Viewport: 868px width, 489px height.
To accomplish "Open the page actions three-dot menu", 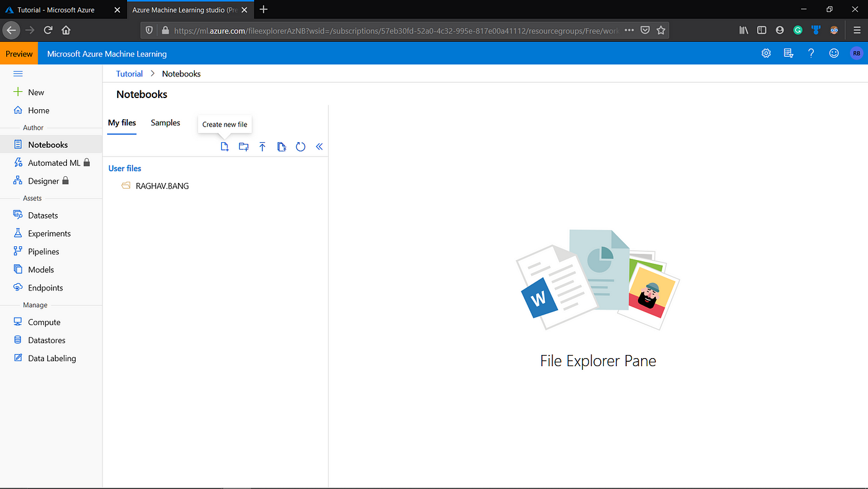I will coord(629,30).
